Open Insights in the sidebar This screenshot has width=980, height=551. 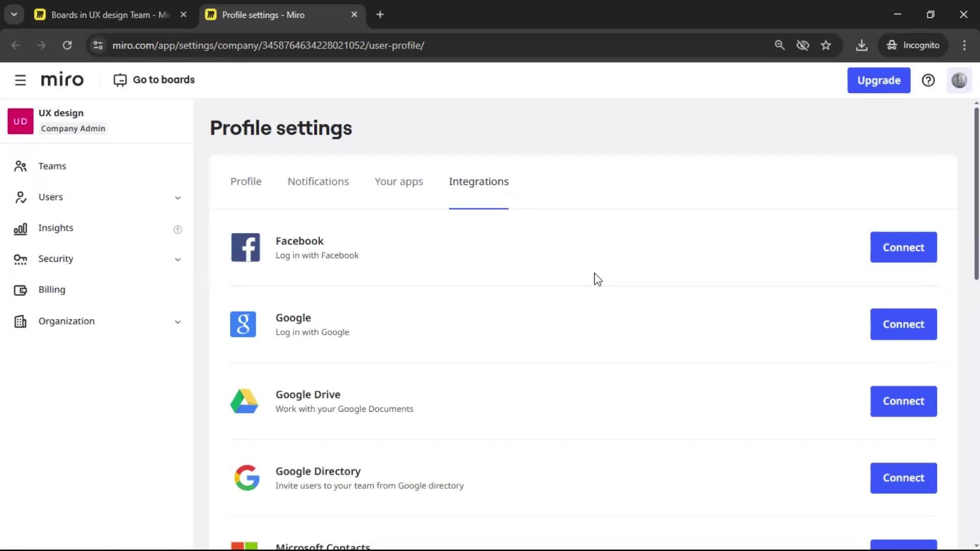[x=56, y=228]
